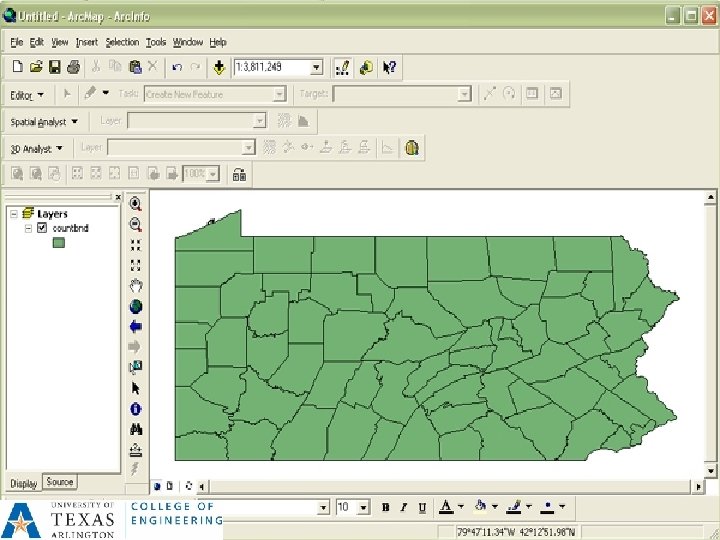Viewport: 720px width, 540px height.
Task: Open the Insert menu
Action: 87,42
